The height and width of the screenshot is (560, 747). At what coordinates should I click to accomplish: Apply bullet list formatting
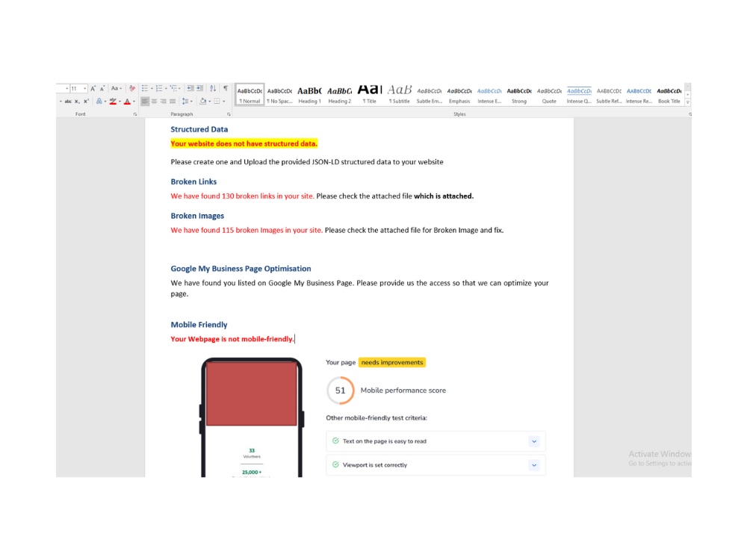145,89
